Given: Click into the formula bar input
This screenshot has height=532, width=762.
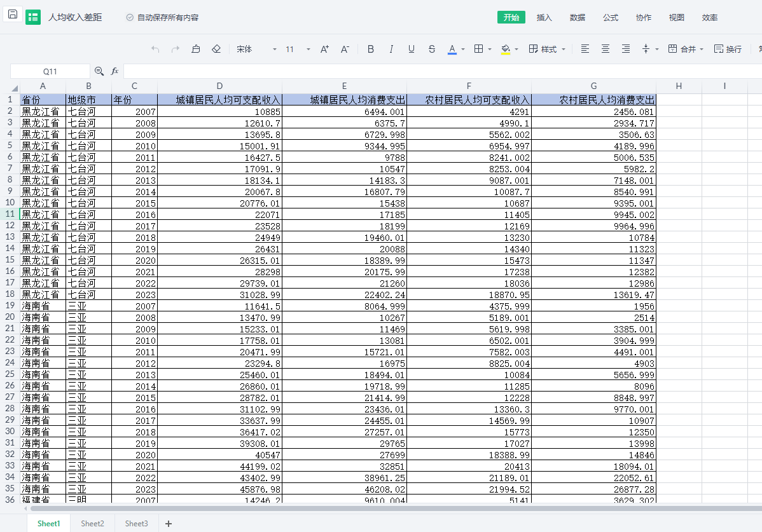Looking at the screenshot, I should [442, 71].
